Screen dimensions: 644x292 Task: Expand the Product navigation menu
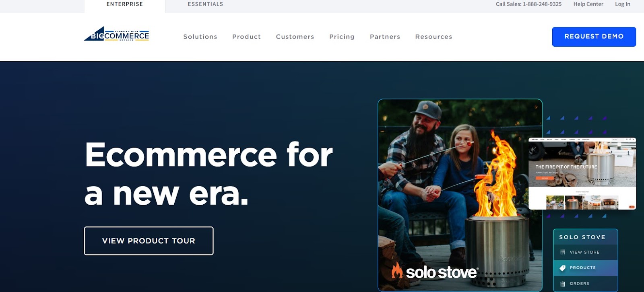(x=246, y=37)
